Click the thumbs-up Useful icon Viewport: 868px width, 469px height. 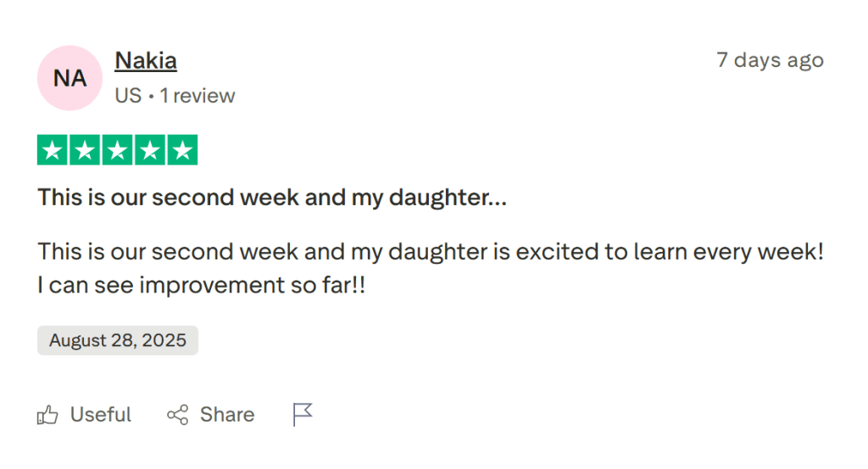tap(47, 415)
